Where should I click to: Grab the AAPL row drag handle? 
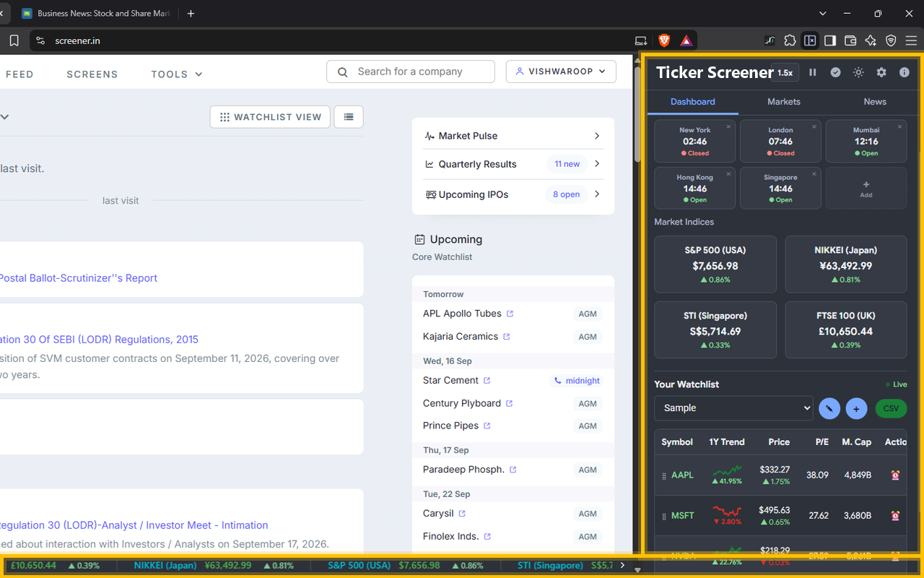664,476
